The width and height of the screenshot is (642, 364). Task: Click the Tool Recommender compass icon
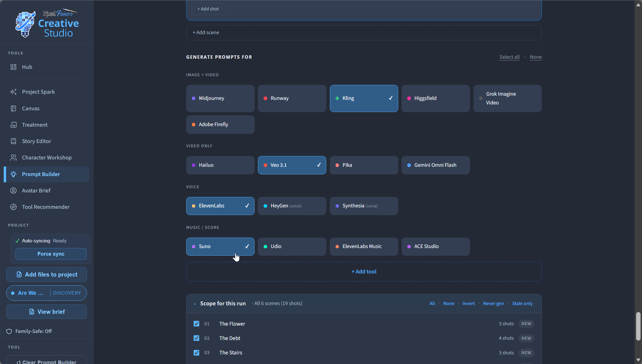click(x=13, y=207)
